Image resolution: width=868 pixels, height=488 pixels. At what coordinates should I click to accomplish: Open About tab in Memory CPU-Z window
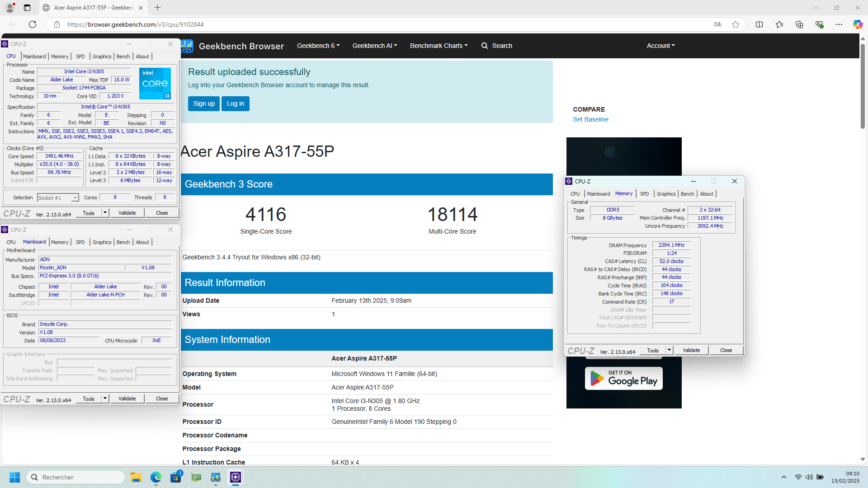point(707,194)
